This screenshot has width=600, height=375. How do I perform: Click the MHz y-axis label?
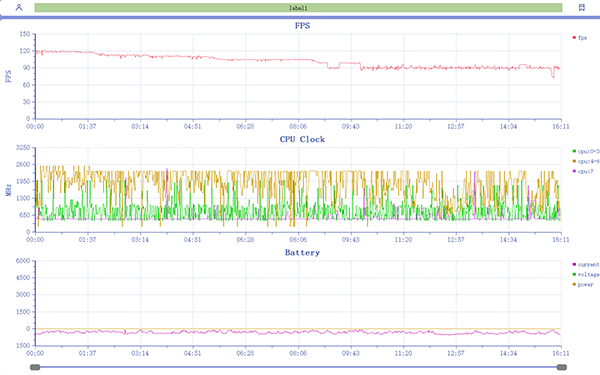click(x=8, y=190)
